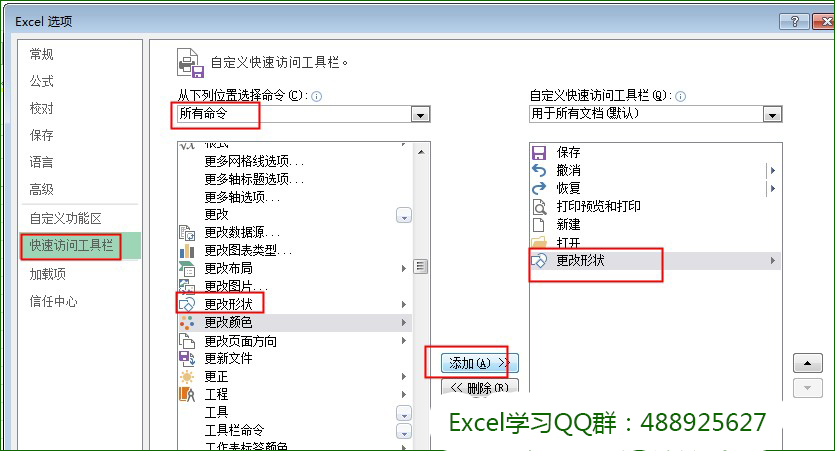Viewport: 835px width, 451px height.
Task: Open the 语言 options category
Action: point(42,162)
